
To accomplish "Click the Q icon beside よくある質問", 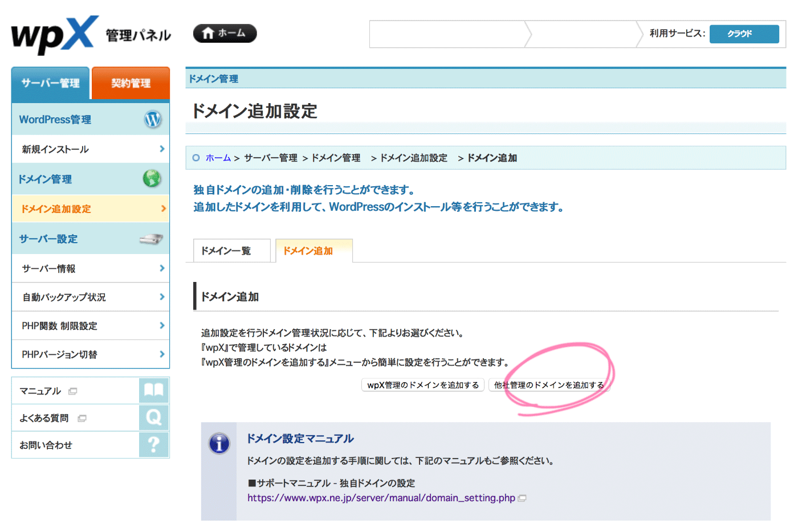I will click(x=154, y=418).
